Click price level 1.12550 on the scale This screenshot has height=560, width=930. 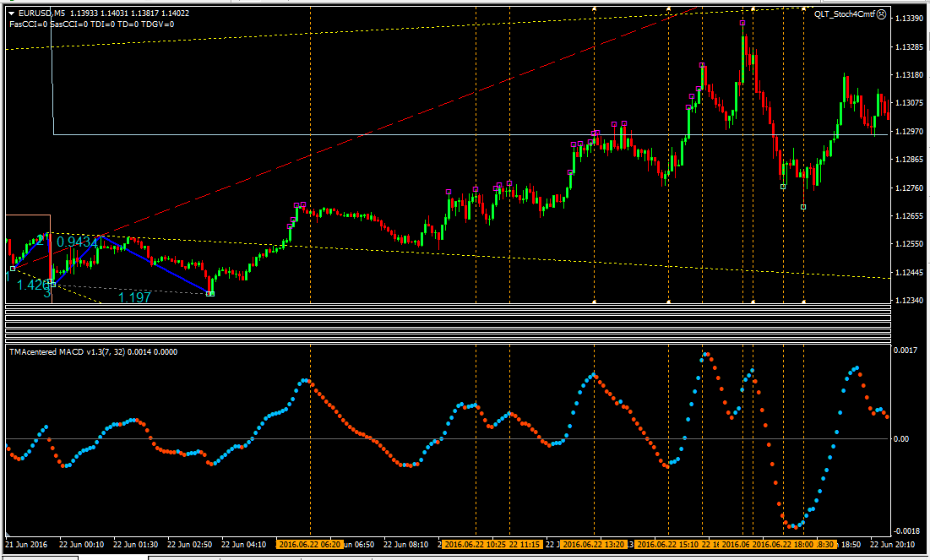pos(909,244)
